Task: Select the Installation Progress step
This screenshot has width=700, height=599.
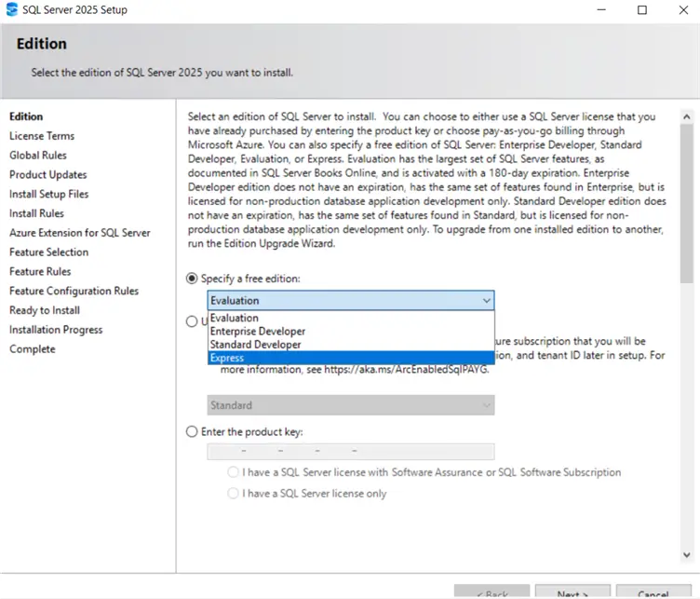Action: click(56, 330)
